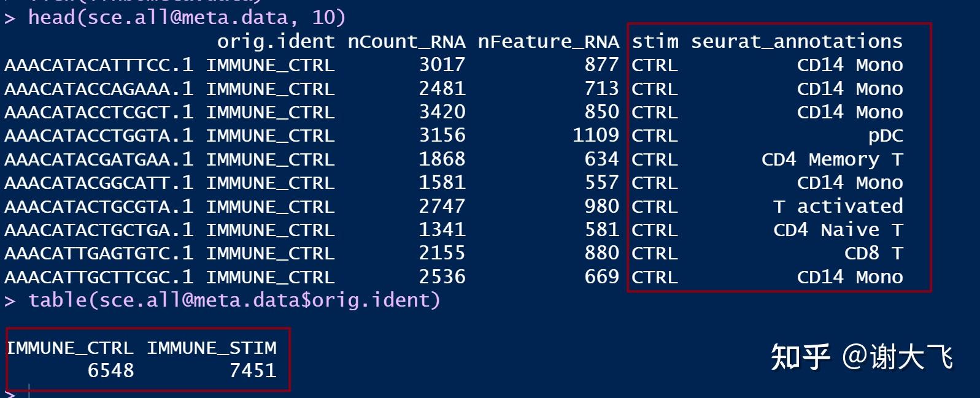Viewport: 980px width, 398px height.
Task: Select the orig.ident column header
Action: 276,42
